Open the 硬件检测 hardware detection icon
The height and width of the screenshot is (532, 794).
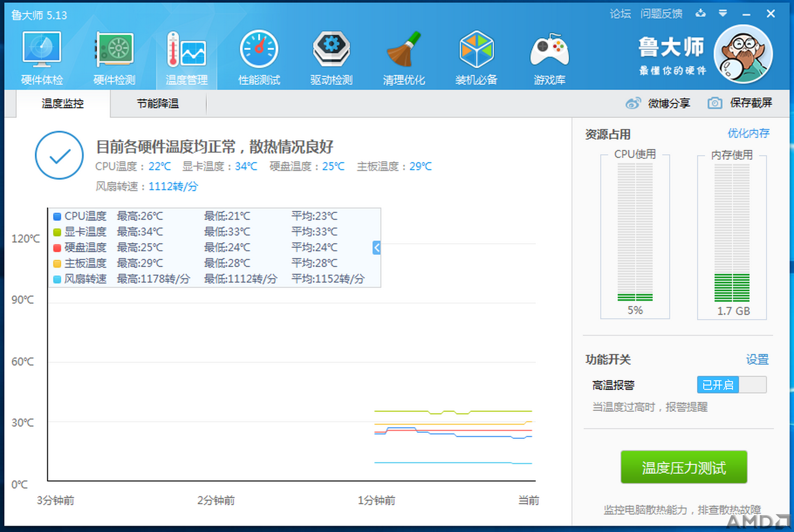pyautogui.click(x=114, y=50)
